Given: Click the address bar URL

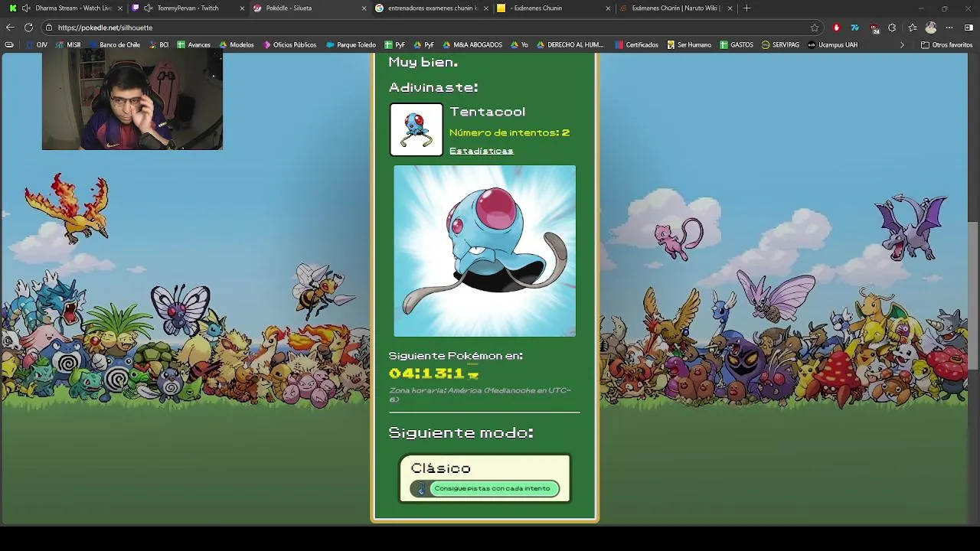Looking at the screenshot, I should pyautogui.click(x=105, y=28).
